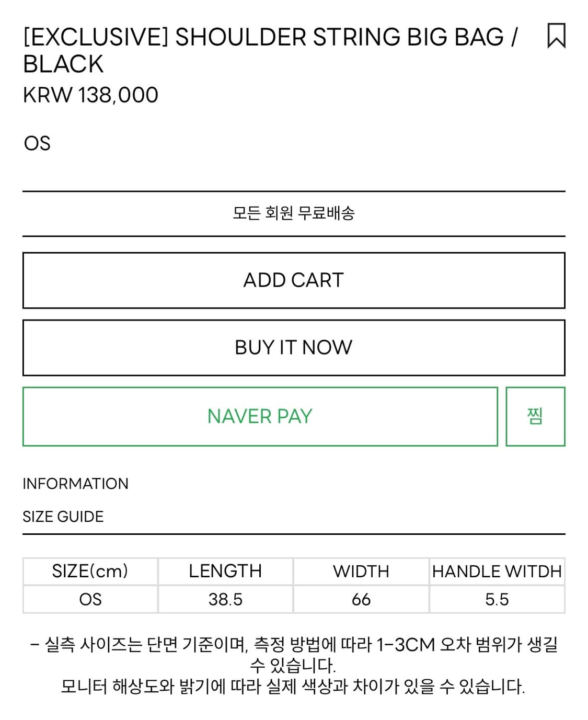Click the 5.5 handle width value
The width and height of the screenshot is (588, 720).
[x=497, y=599]
